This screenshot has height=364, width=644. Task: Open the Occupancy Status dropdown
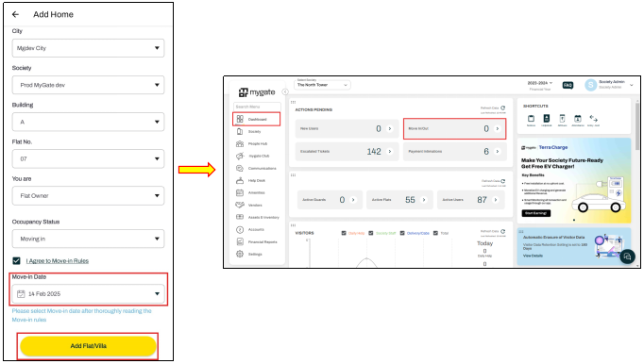89,239
